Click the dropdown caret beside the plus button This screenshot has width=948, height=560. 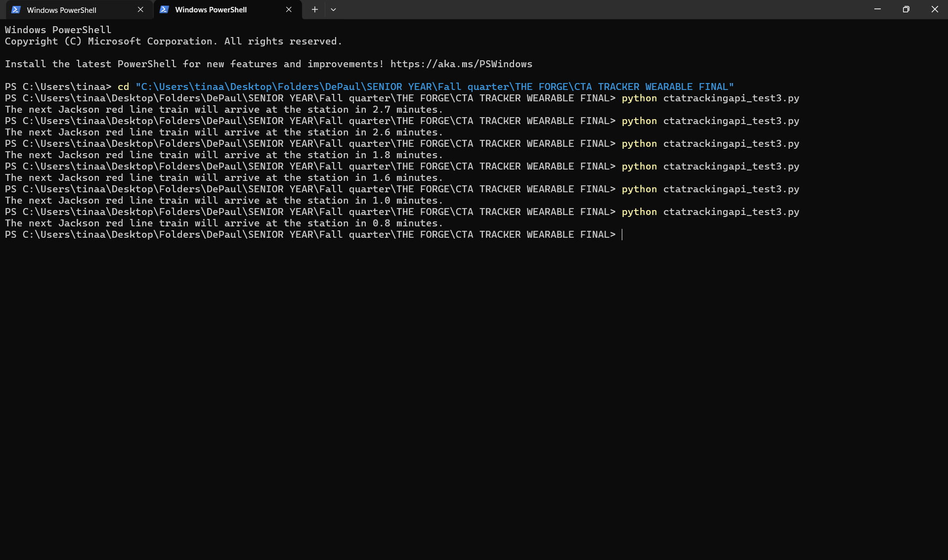(x=334, y=9)
